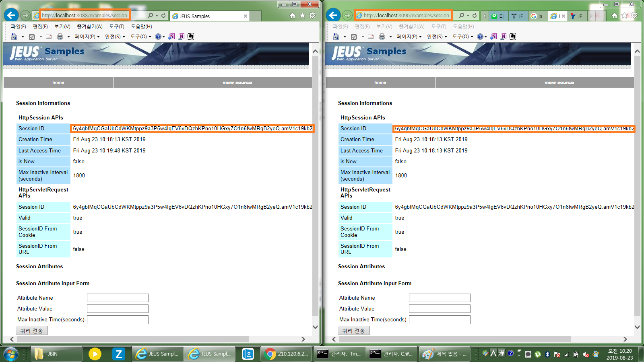The height and width of the screenshot is (362, 644).
Task: Open Help icon in left window command bar
Action: coord(158,37)
